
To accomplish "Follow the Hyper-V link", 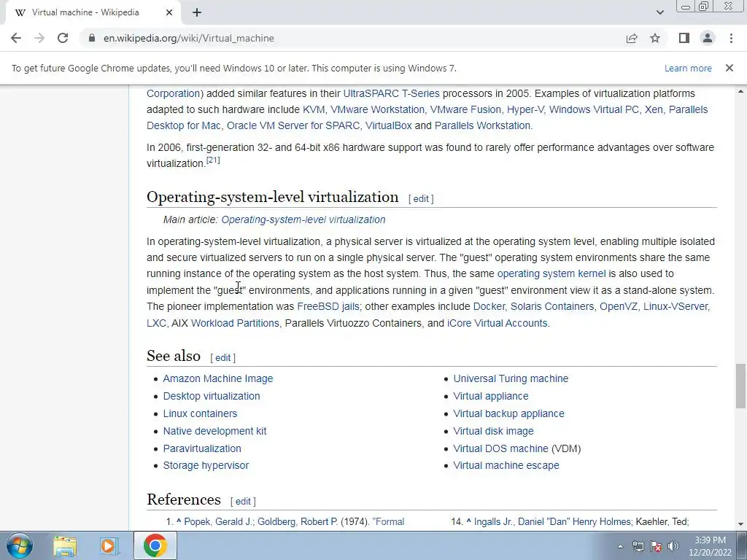I will [525, 109].
